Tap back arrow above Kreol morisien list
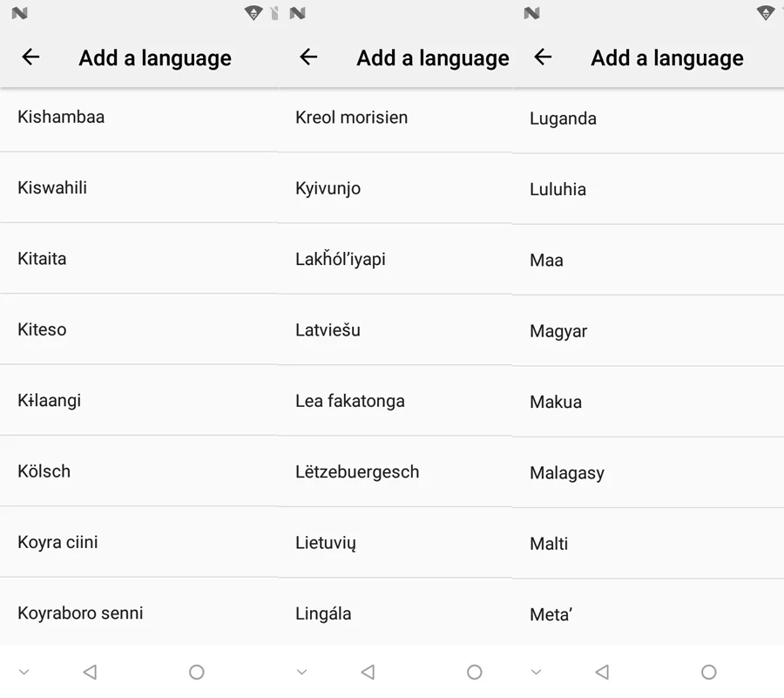 point(308,57)
